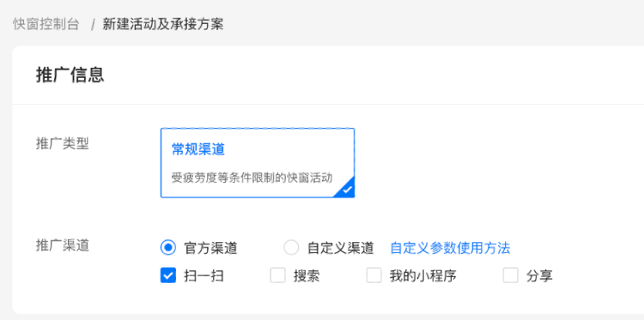Tick the 我的小程序 checkbox
This screenshot has height=320, width=644.
click(374, 275)
